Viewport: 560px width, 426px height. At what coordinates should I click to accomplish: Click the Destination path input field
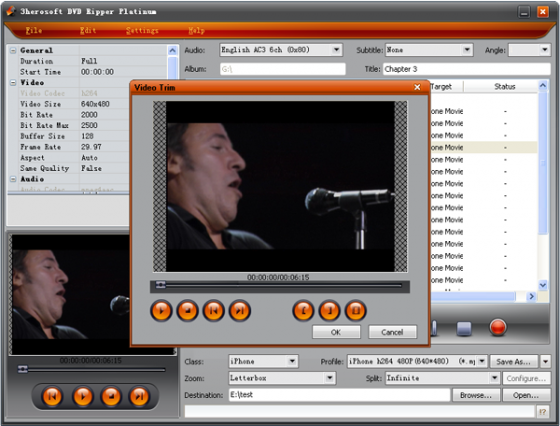(339, 395)
